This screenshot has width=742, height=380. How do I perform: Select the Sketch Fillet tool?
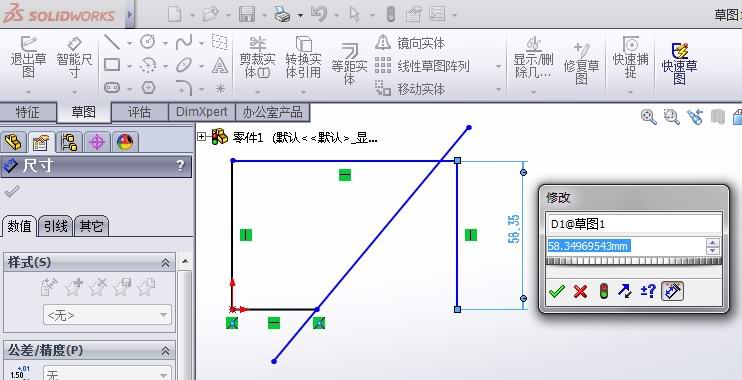coord(184,88)
